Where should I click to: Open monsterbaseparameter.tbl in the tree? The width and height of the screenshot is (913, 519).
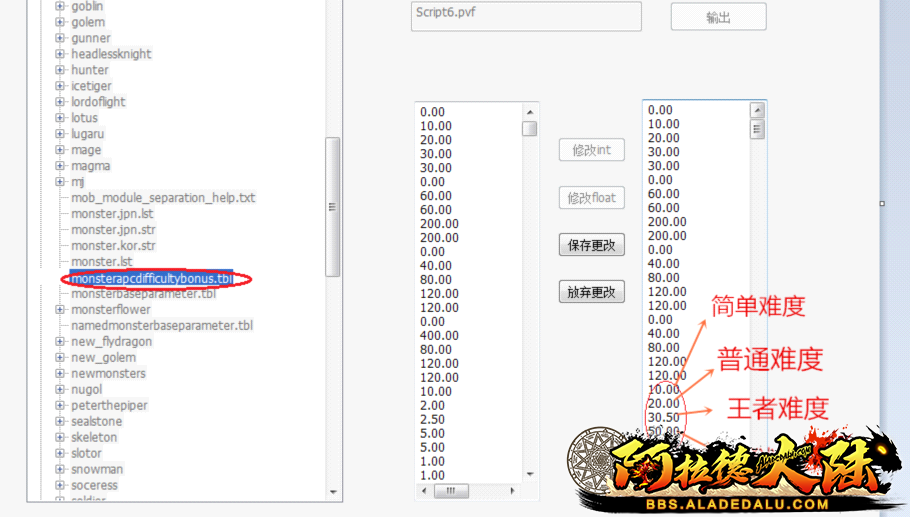(x=143, y=294)
